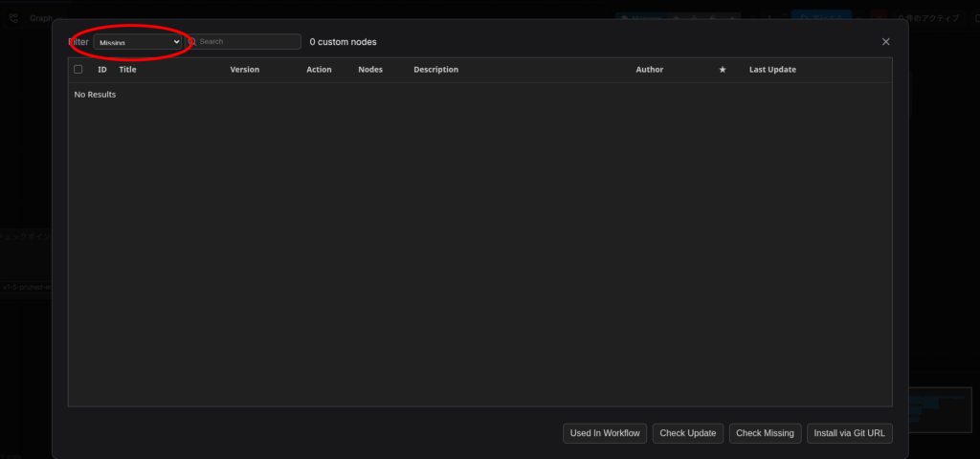Screen dimensions: 980x459
Task: Sort the table by Author
Action: (649, 70)
